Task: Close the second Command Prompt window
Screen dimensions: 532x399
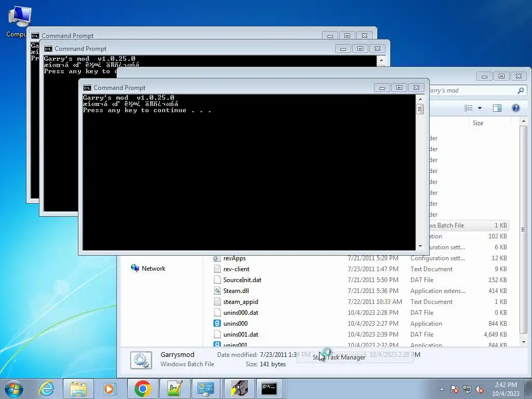Action: pyautogui.click(x=377, y=49)
